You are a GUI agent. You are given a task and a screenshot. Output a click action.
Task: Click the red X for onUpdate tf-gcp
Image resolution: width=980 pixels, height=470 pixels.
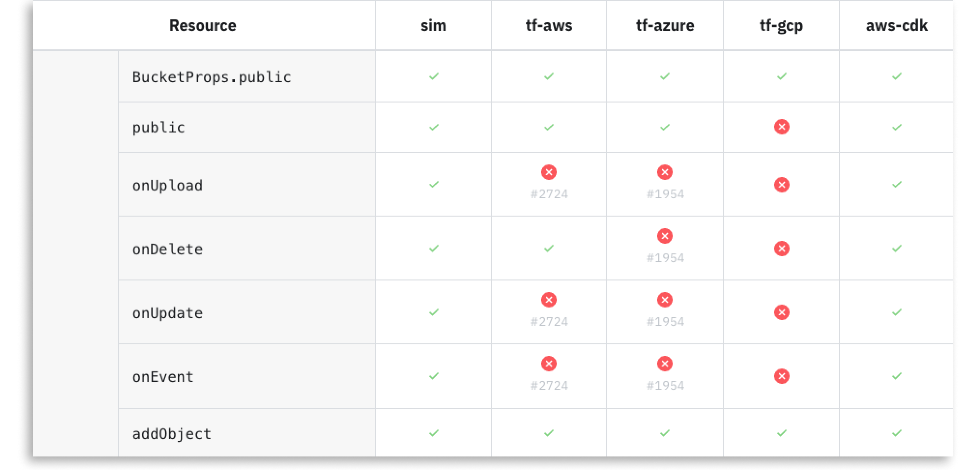[781, 312]
